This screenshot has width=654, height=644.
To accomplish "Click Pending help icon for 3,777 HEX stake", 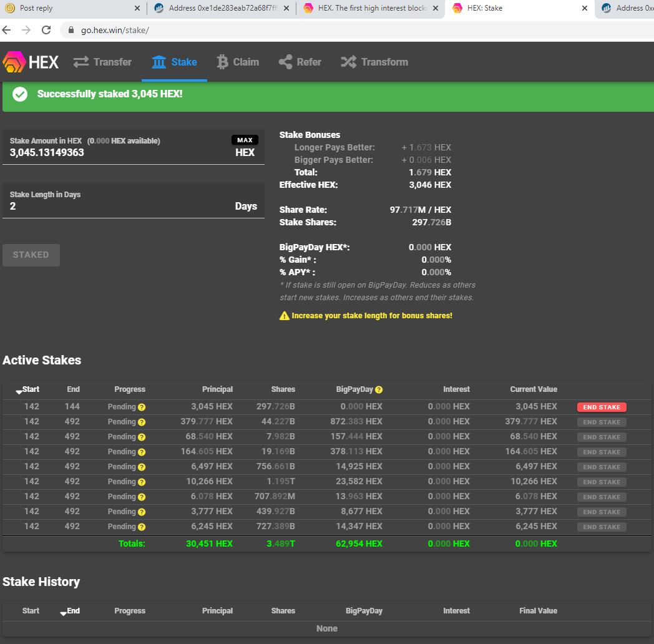I will (x=142, y=512).
